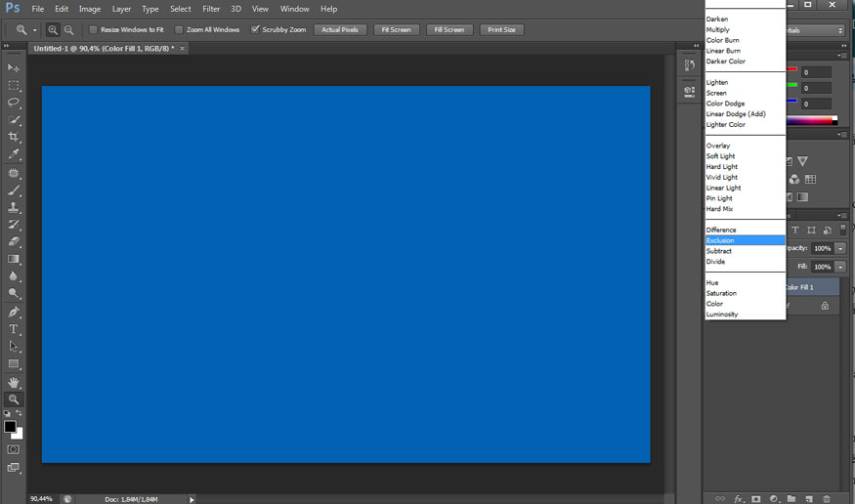Uncheck the Scrubby Zoom checkbox
Screen dimensions: 855x504
(x=255, y=30)
